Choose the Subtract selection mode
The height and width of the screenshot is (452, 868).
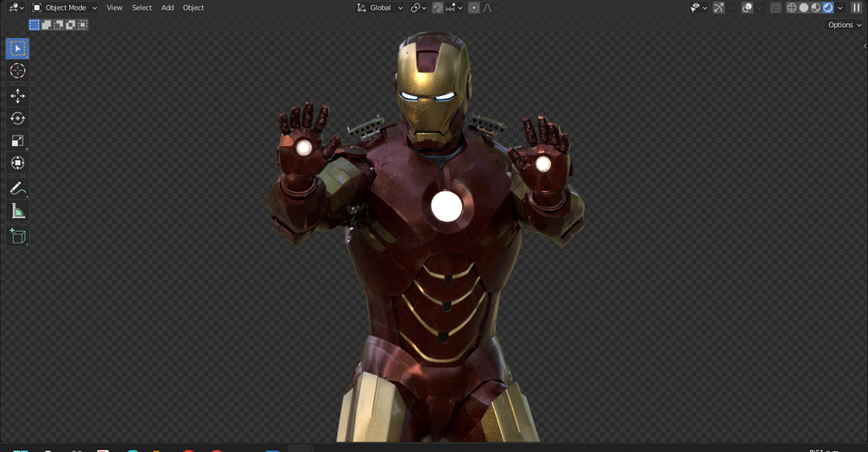point(58,24)
